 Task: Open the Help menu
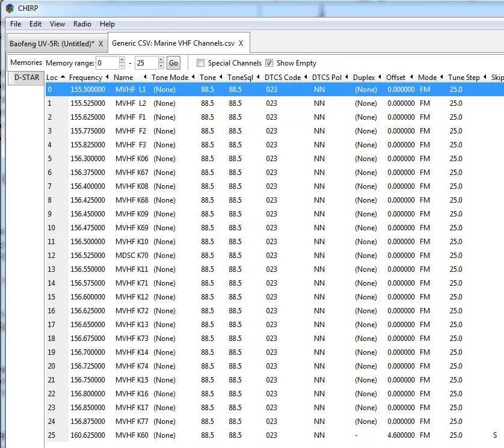[x=107, y=24]
